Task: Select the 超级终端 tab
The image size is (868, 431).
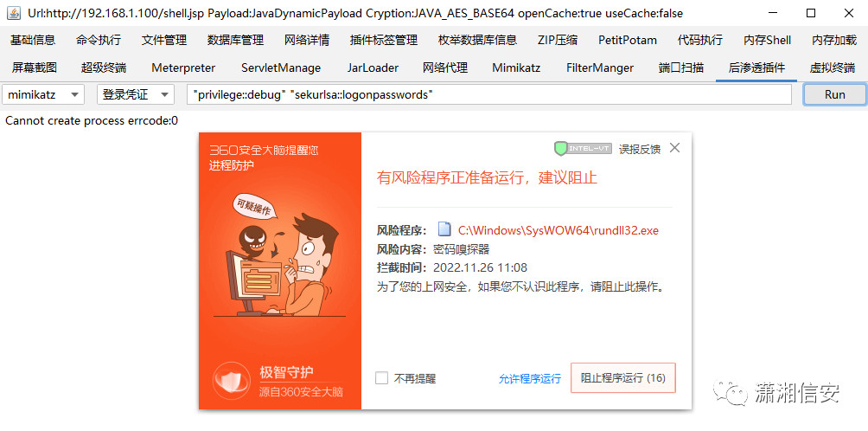Action: [x=104, y=68]
